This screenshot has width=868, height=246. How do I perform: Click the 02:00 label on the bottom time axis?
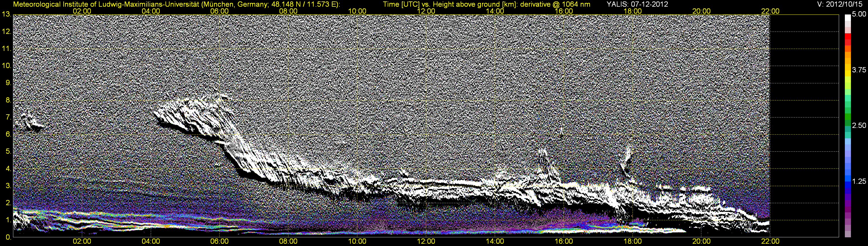click(x=82, y=241)
